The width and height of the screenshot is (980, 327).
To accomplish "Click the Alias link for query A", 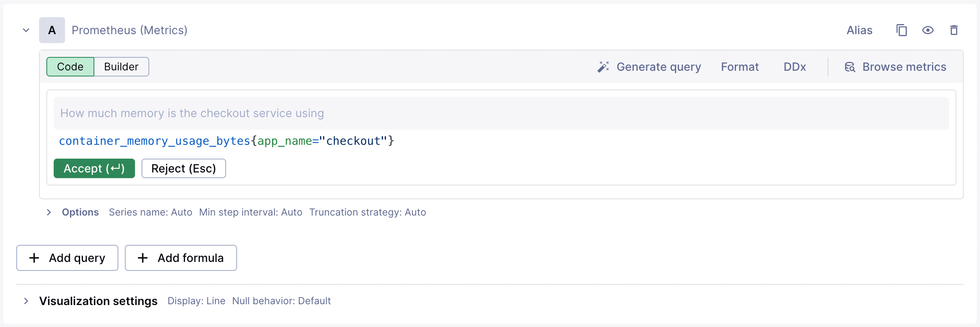I will (859, 30).
